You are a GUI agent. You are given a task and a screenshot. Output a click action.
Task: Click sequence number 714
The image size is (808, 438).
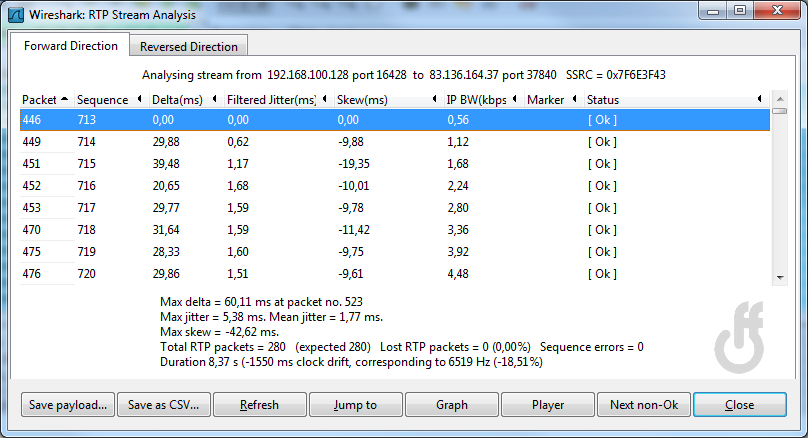pos(87,142)
